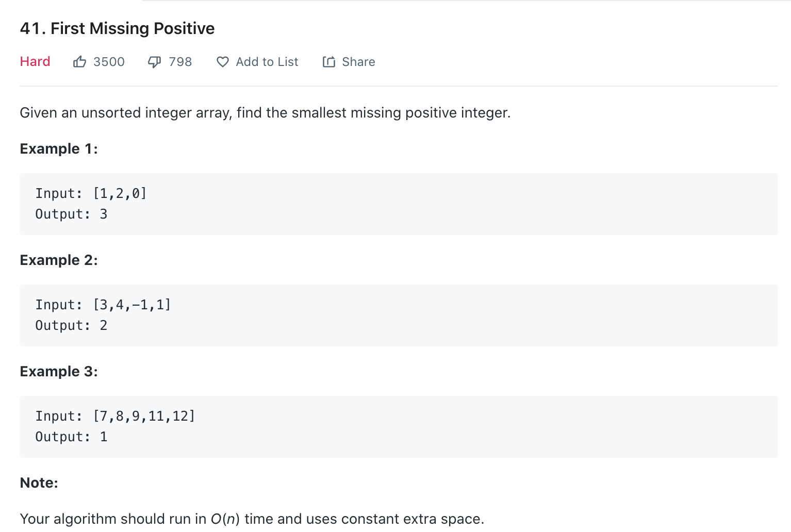Upvote the problem via the like icon
This screenshot has height=532, width=791.
tap(79, 61)
